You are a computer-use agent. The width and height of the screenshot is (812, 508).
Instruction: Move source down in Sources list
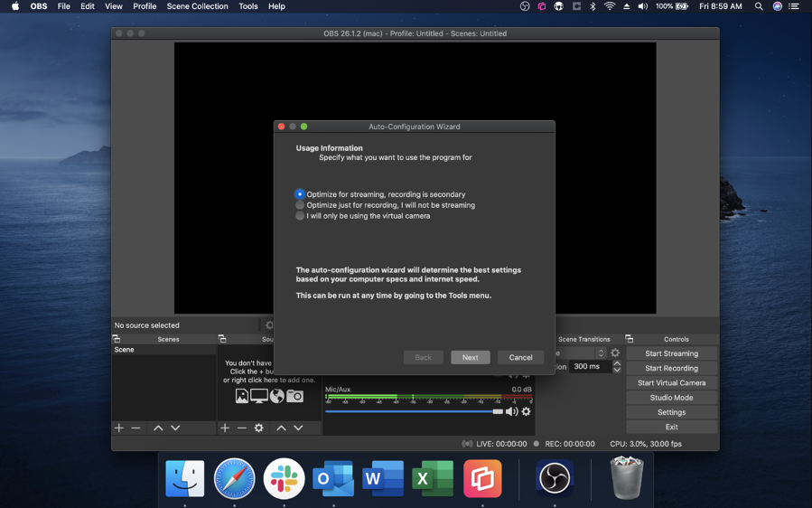coord(298,428)
